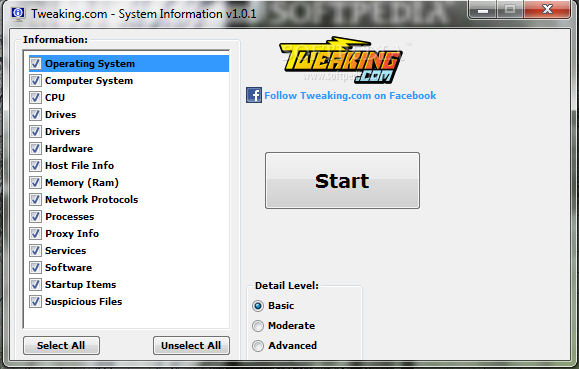Disable the Startup Items checkbox
The width and height of the screenshot is (579, 369).
pos(35,284)
